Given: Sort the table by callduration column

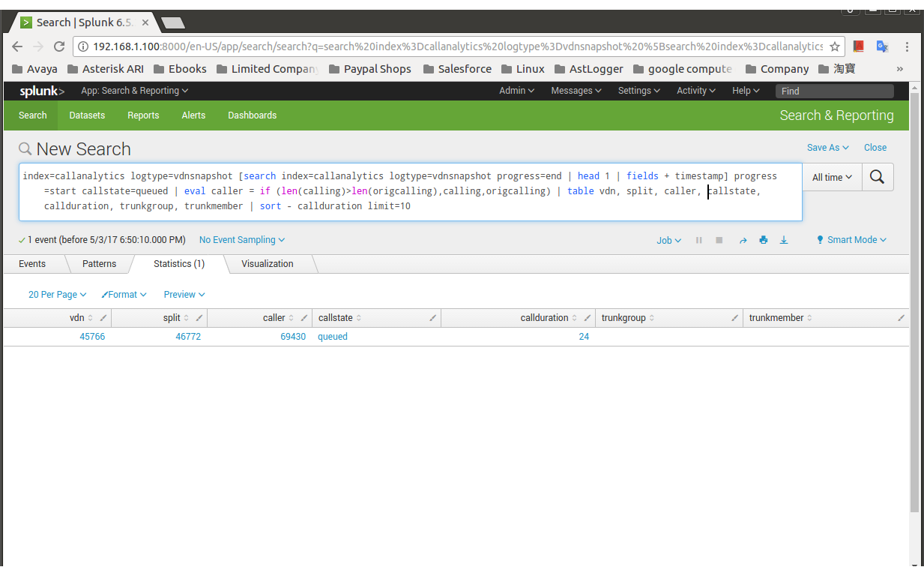Looking at the screenshot, I should point(544,318).
